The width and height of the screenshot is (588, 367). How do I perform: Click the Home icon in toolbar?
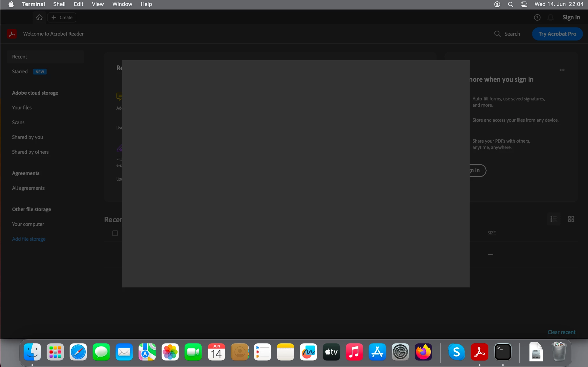click(x=39, y=17)
